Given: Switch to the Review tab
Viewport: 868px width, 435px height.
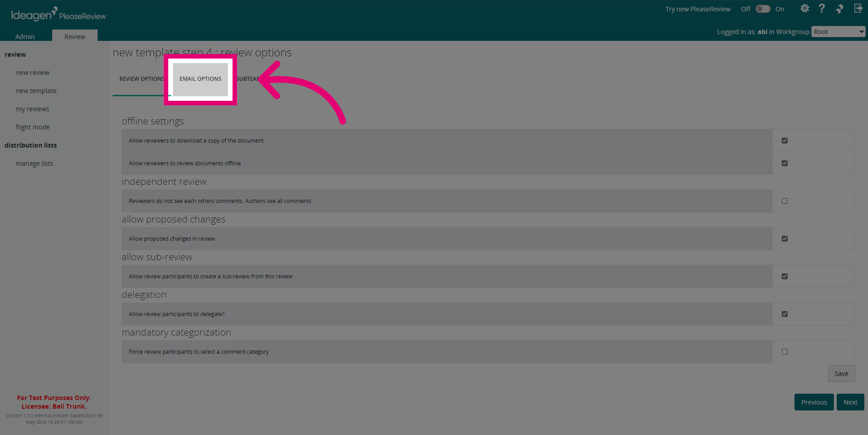Looking at the screenshot, I should click(x=75, y=36).
